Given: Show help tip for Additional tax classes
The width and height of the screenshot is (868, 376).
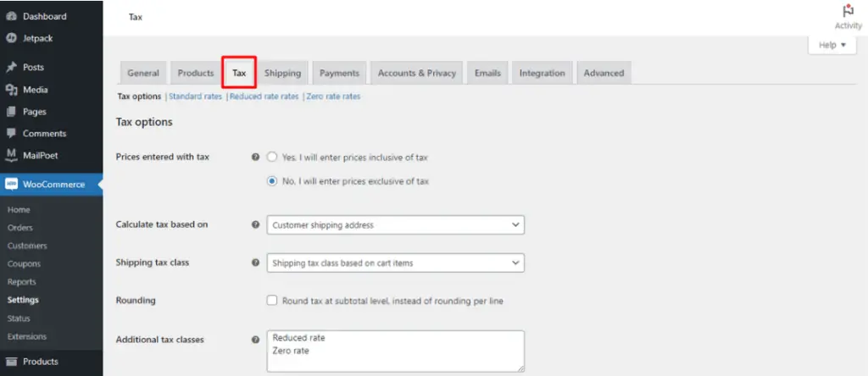Looking at the screenshot, I should [x=255, y=340].
